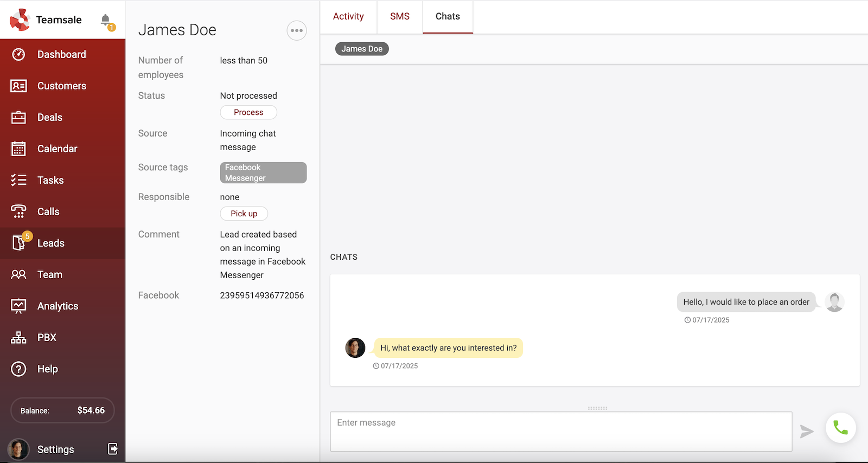
Task: Open the Dashboard menu item
Action: click(x=62, y=54)
